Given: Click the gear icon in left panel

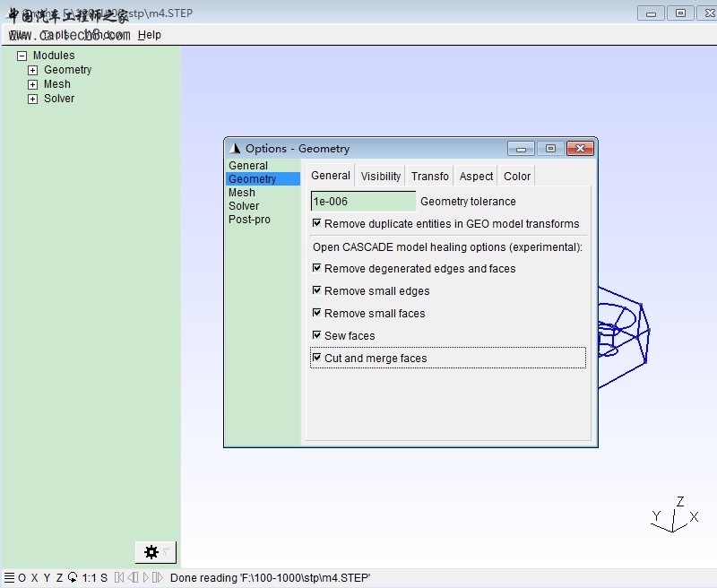Looking at the screenshot, I should 151,552.
